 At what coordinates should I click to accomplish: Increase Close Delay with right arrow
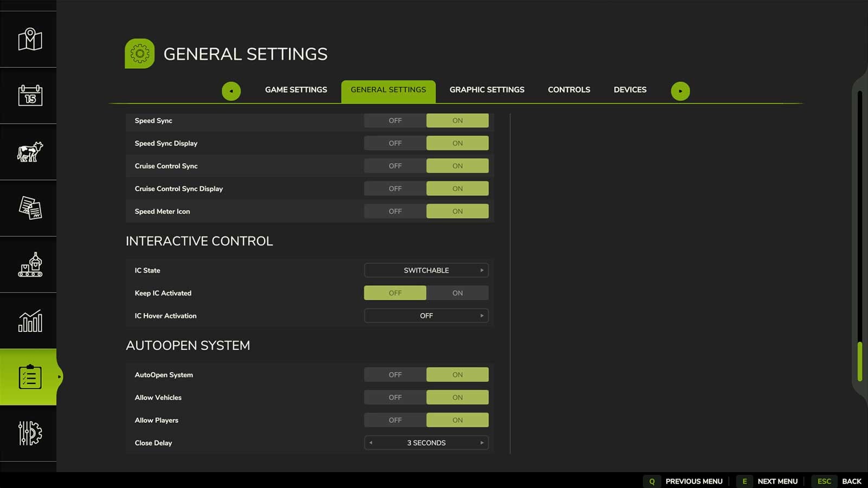click(482, 443)
